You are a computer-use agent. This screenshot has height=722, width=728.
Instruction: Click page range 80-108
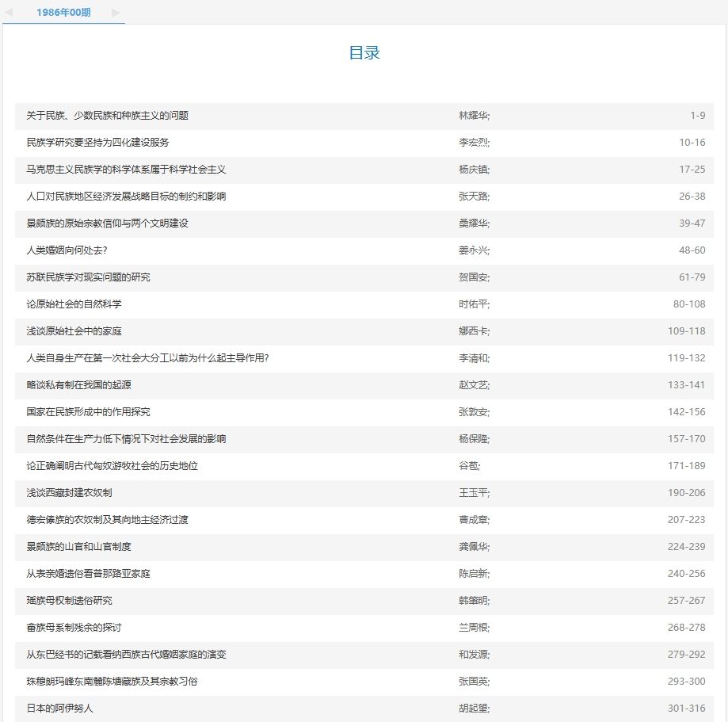689,304
